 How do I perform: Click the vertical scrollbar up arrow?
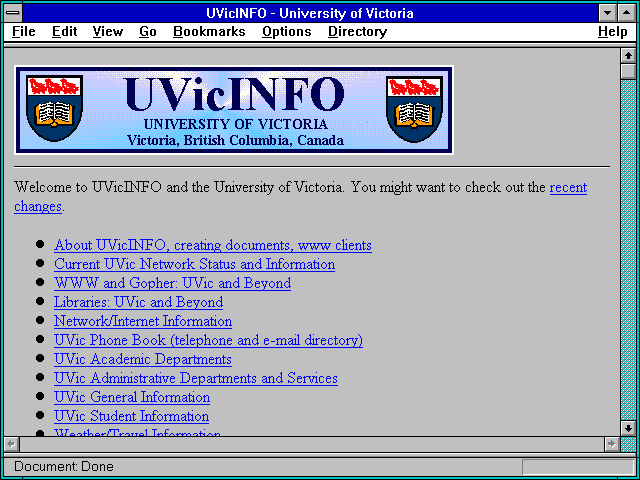(628, 56)
